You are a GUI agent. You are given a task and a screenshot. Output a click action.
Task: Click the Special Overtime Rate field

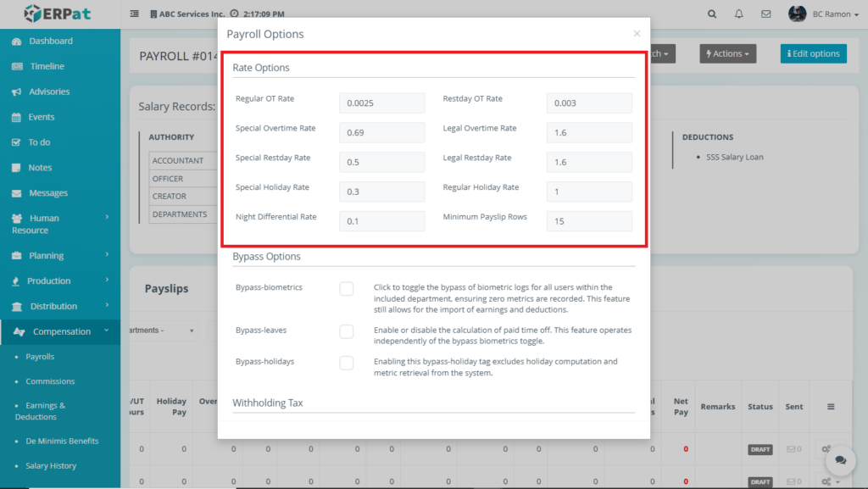(382, 133)
